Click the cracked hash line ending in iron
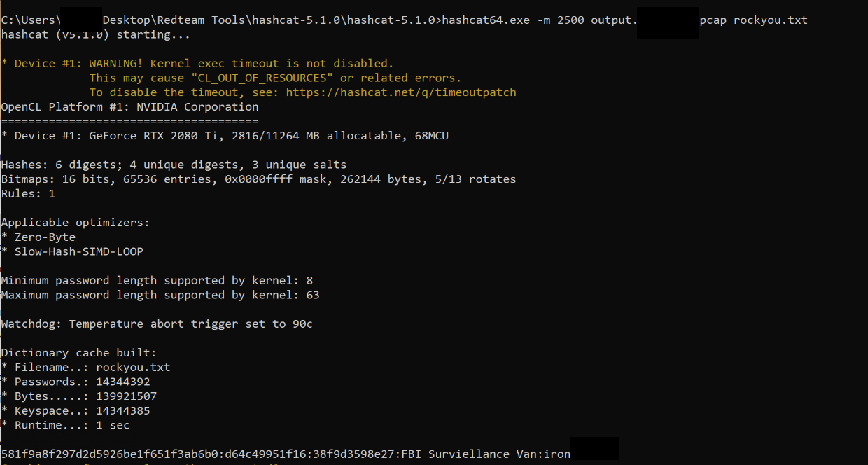Viewport: 868px width, 465px height. pyautogui.click(x=286, y=454)
